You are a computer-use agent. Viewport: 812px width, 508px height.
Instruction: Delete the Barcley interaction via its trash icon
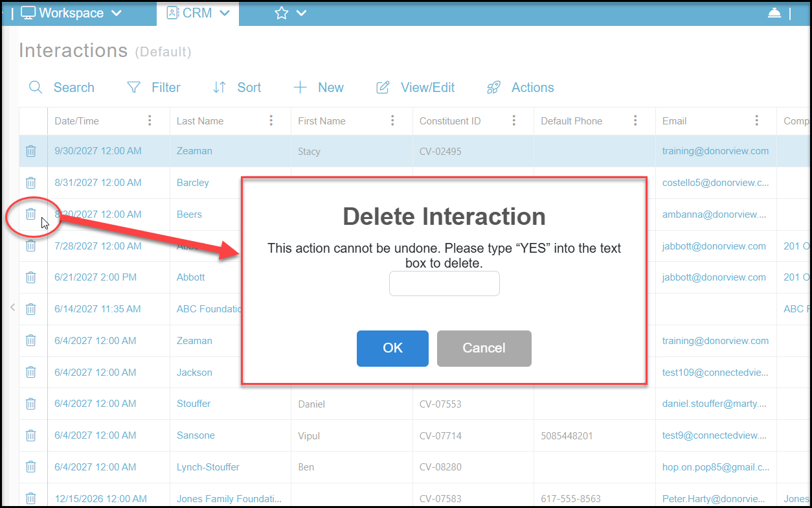(x=30, y=183)
